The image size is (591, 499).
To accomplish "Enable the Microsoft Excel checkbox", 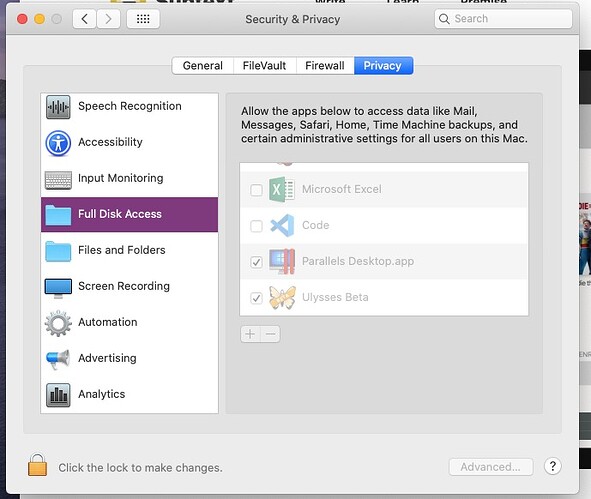I will click(x=256, y=190).
